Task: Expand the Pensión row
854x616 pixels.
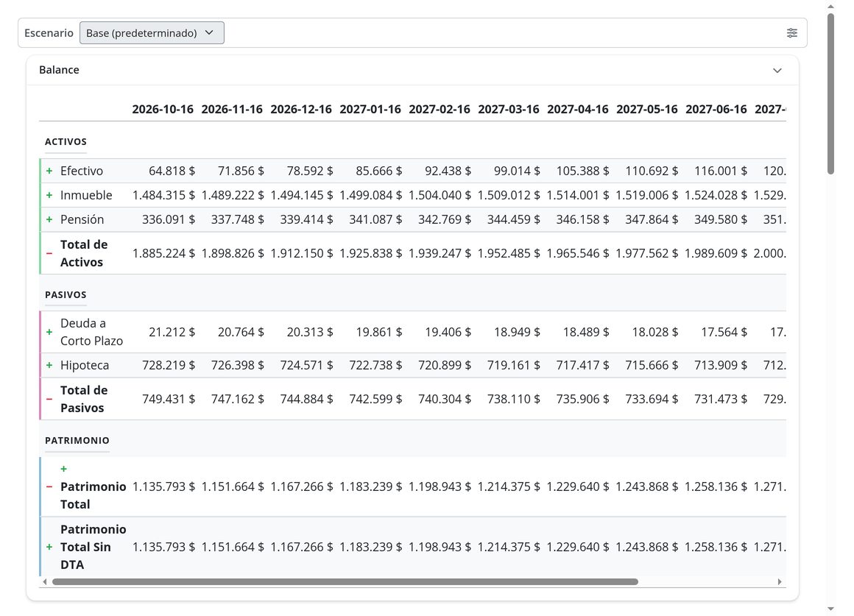Action: tap(49, 219)
